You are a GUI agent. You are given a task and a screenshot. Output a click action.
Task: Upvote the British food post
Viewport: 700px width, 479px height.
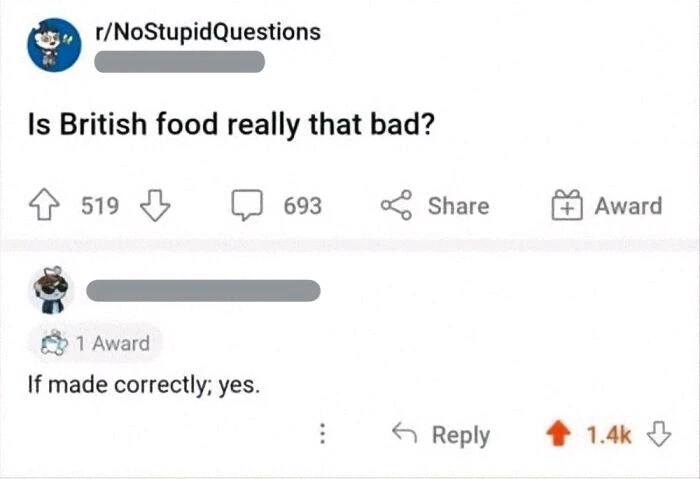pos(44,205)
